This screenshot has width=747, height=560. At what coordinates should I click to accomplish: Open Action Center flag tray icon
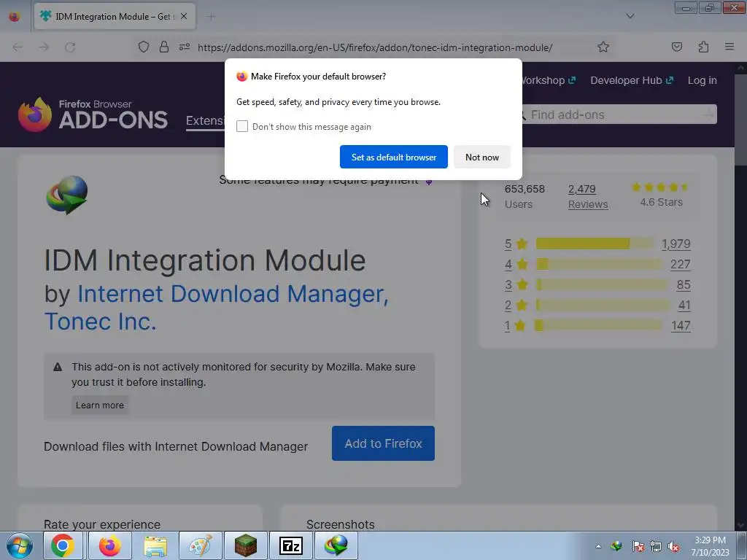638,546
